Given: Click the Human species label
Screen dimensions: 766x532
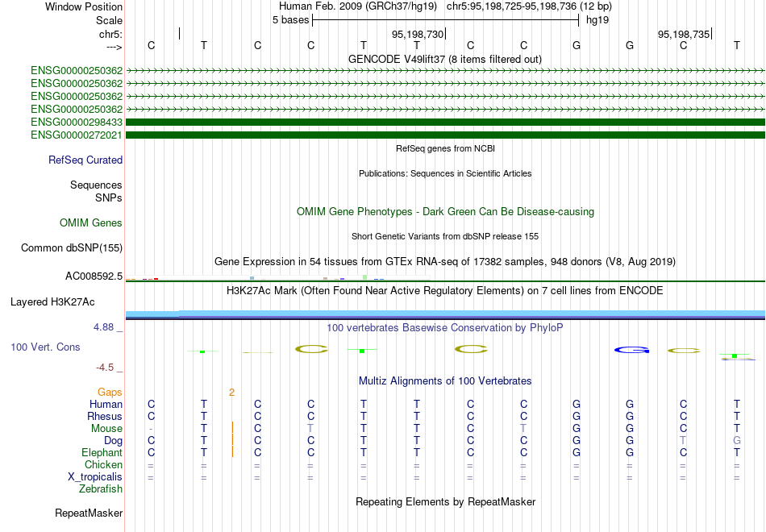Looking at the screenshot, I should pyautogui.click(x=106, y=404).
